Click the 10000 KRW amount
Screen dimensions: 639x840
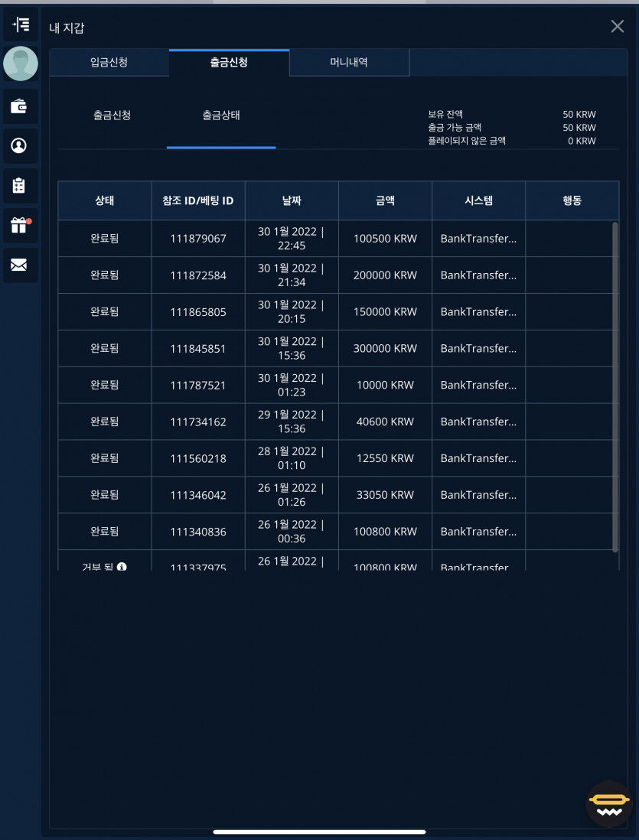coord(385,385)
